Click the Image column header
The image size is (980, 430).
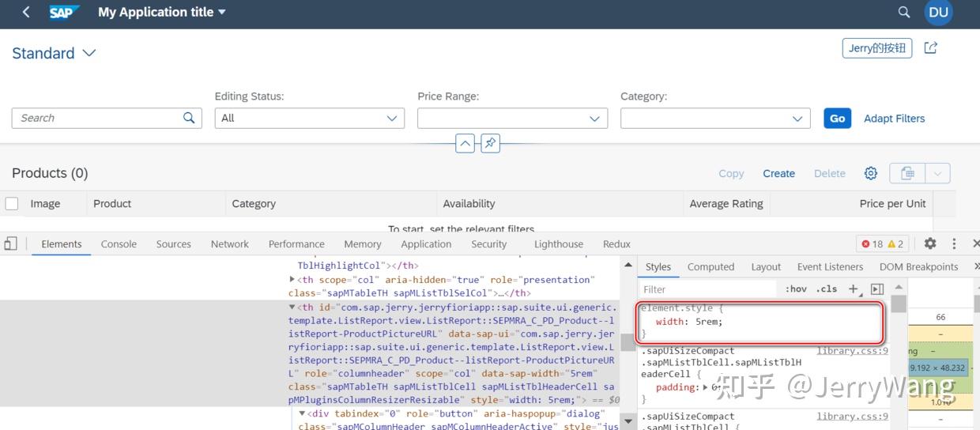pos(45,203)
